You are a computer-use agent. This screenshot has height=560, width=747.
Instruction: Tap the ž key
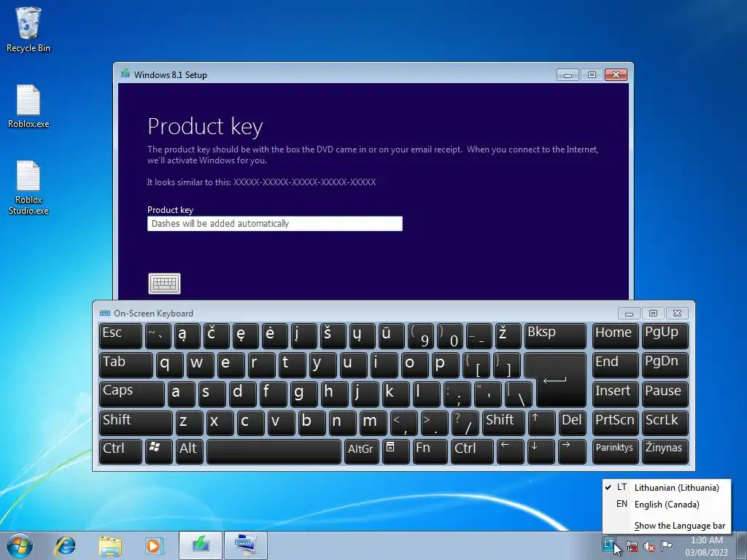point(508,335)
